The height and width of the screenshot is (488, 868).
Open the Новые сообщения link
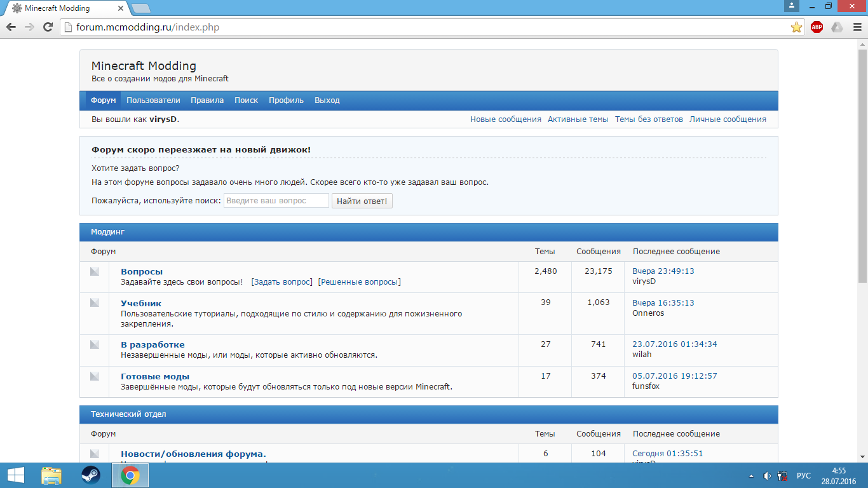(x=506, y=119)
